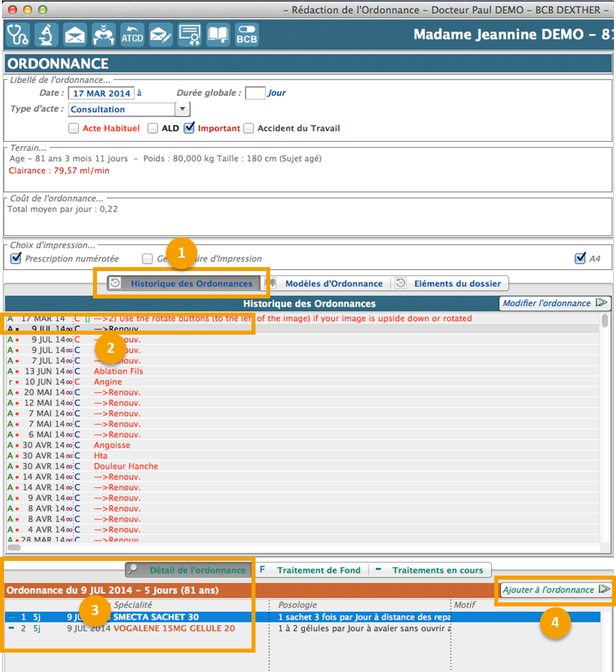Click the ATCD history icon

[132, 34]
